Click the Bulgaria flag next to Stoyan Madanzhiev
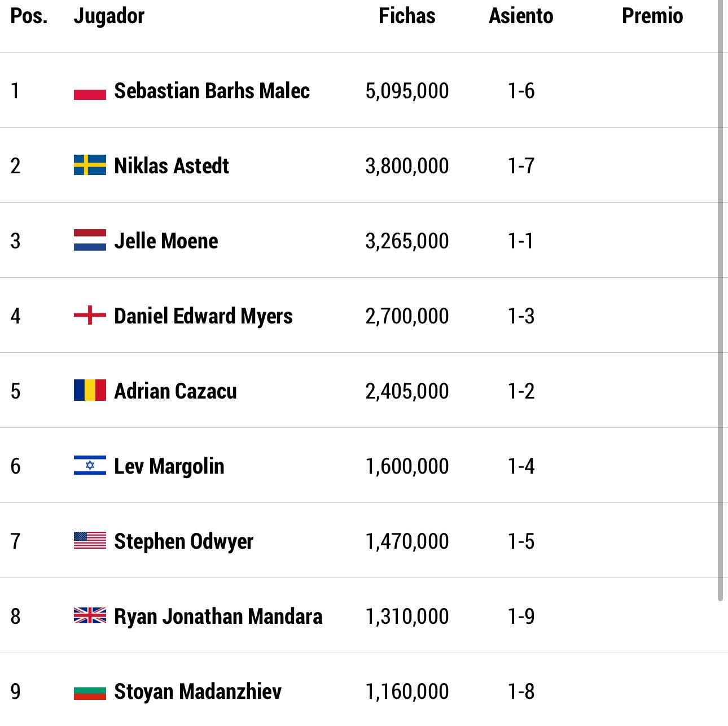This screenshot has height=726, width=728. coord(90,691)
